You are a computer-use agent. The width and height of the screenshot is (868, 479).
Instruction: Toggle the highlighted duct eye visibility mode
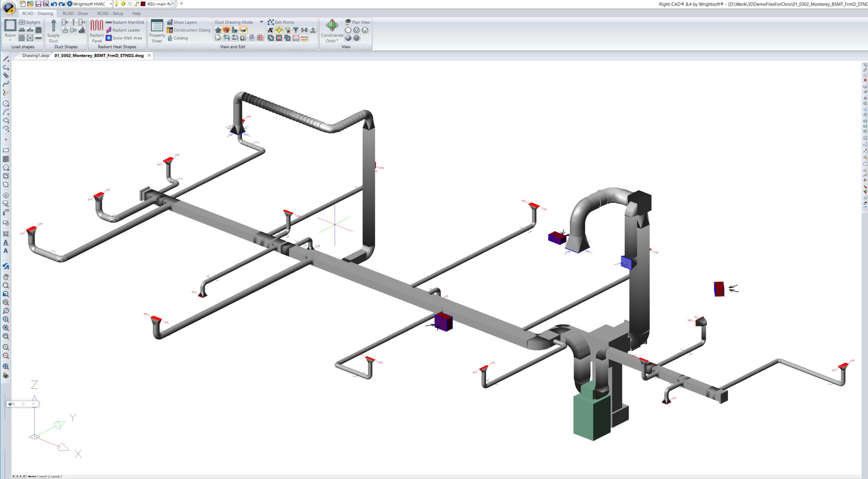[x=243, y=30]
